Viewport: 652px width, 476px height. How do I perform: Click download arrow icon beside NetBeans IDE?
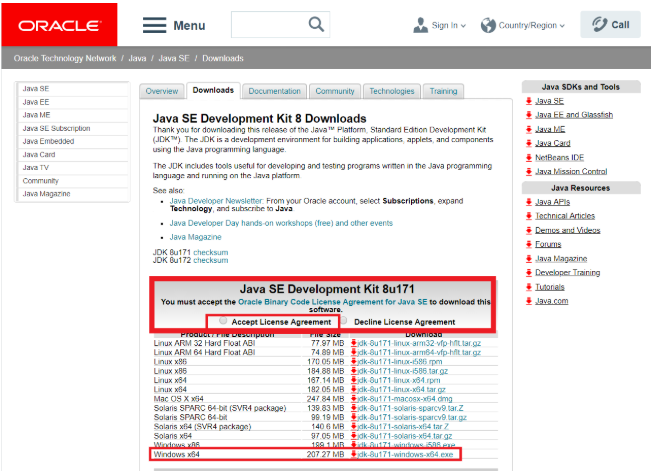click(x=529, y=158)
